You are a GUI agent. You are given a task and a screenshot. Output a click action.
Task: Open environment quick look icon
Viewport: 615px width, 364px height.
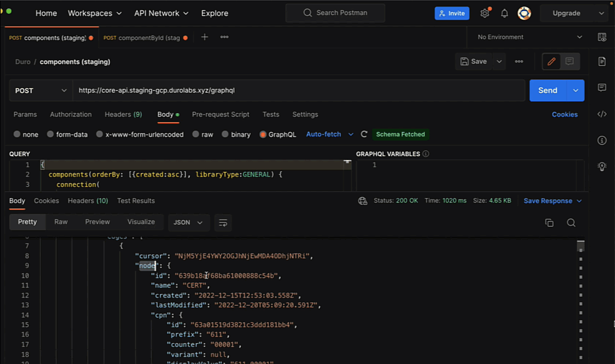click(x=602, y=37)
